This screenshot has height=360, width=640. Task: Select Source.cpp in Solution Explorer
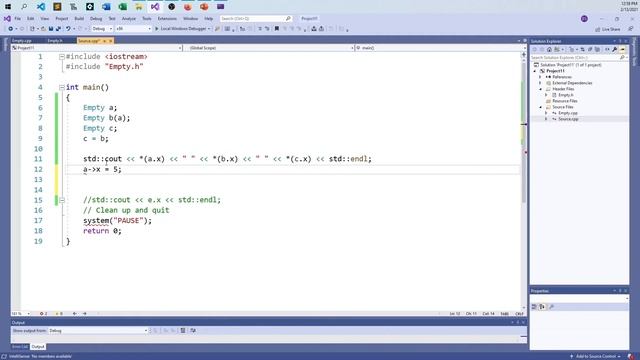pyautogui.click(x=568, y=119)
